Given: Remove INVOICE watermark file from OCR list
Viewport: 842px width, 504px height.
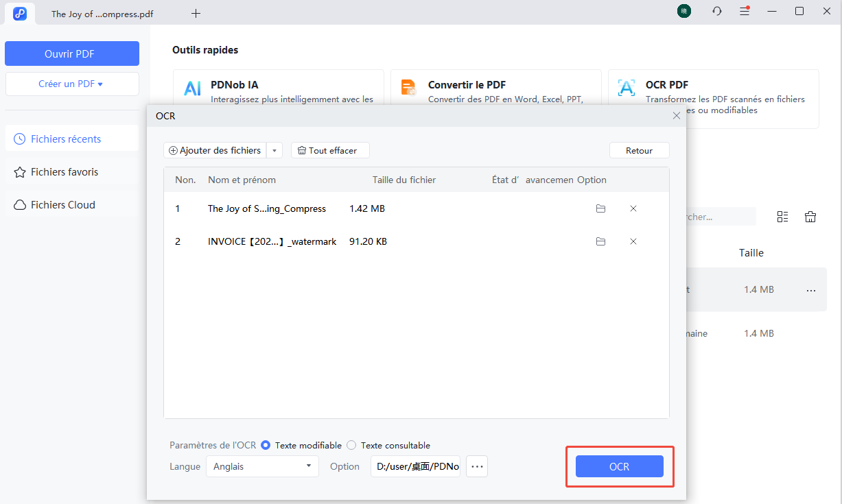Looking at the screenshot, I should tap(633, 241).
